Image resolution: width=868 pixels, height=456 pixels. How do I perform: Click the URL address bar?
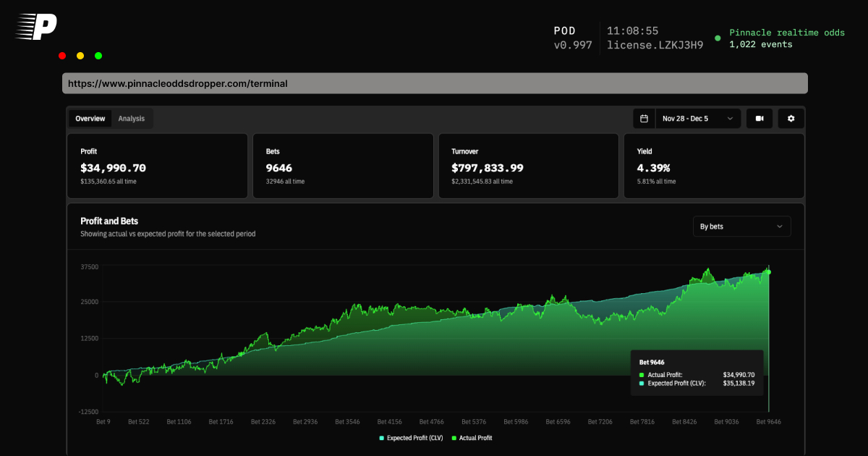pyautogui.click(x=435, y=83)
